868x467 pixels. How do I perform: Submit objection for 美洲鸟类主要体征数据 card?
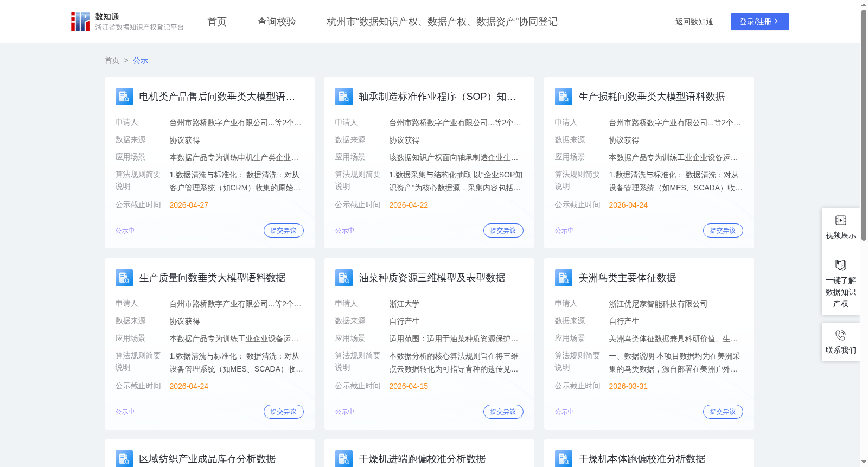(x=723, y=412)
